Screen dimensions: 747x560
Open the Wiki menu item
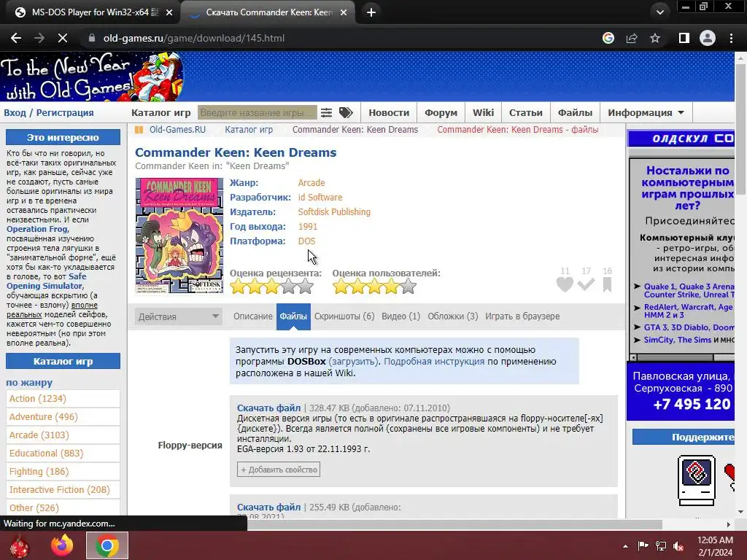point(483,113)
